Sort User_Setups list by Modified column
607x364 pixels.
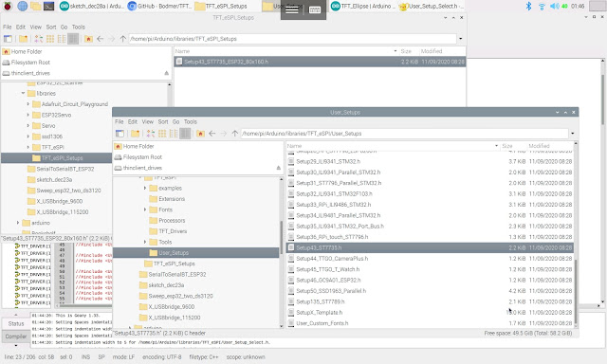pos(549,146)
